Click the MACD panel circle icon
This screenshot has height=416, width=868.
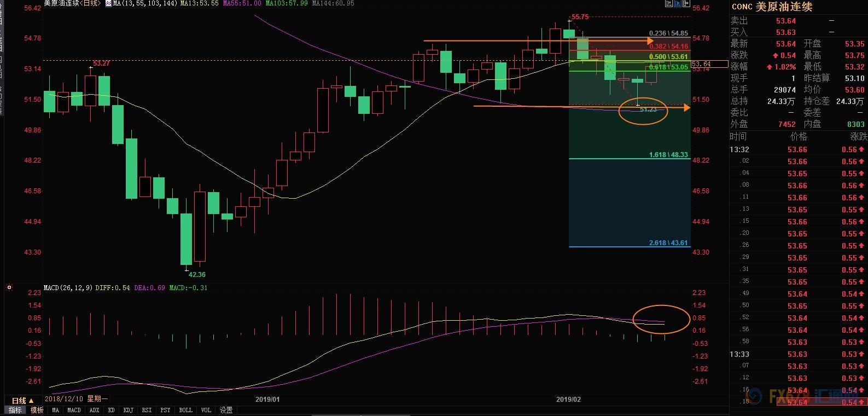[x=9, y=287]
